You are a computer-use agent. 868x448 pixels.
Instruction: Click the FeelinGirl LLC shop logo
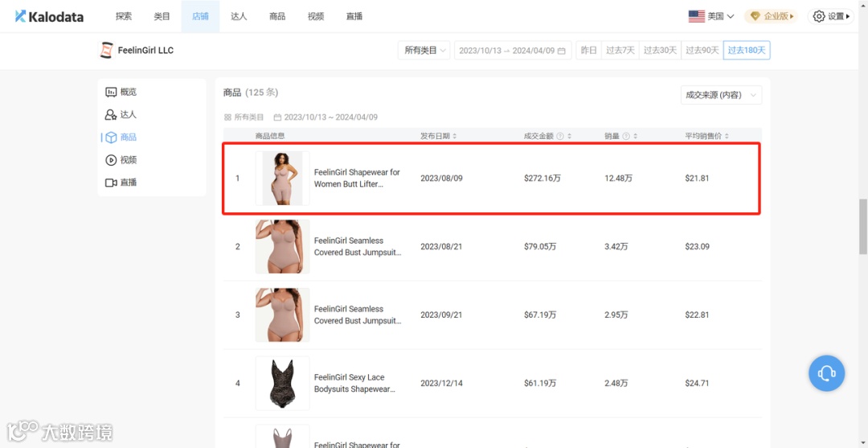pos(106,51)
